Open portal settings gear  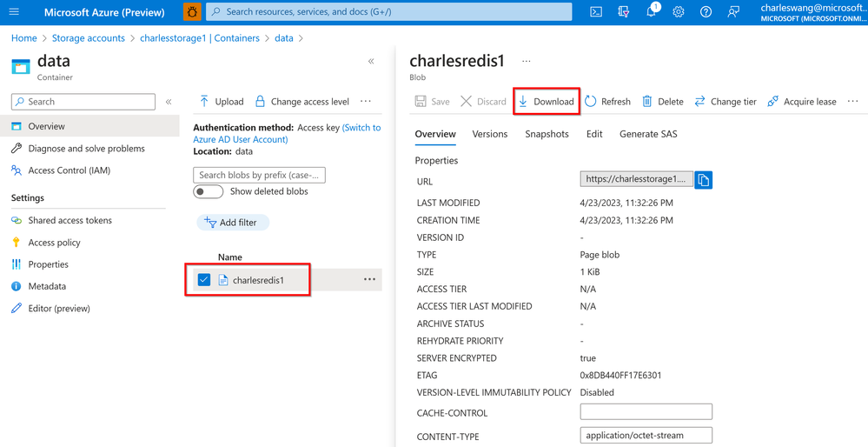[678, 11]
